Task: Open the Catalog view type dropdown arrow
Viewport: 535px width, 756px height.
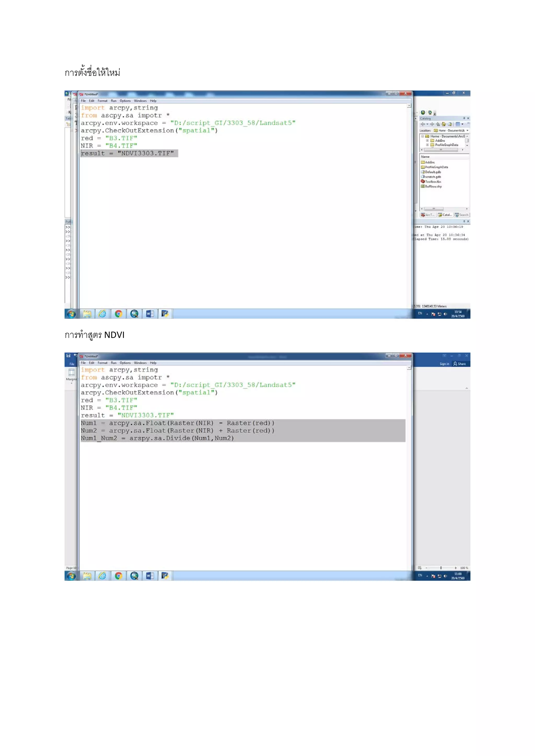Action: click(463, 124)
